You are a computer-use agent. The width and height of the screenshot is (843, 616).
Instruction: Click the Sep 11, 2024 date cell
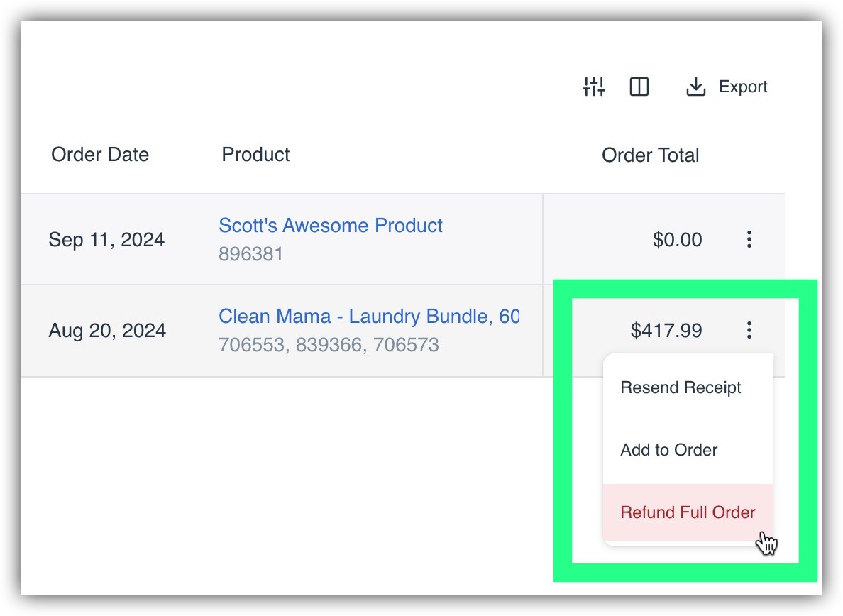(106, 240)
